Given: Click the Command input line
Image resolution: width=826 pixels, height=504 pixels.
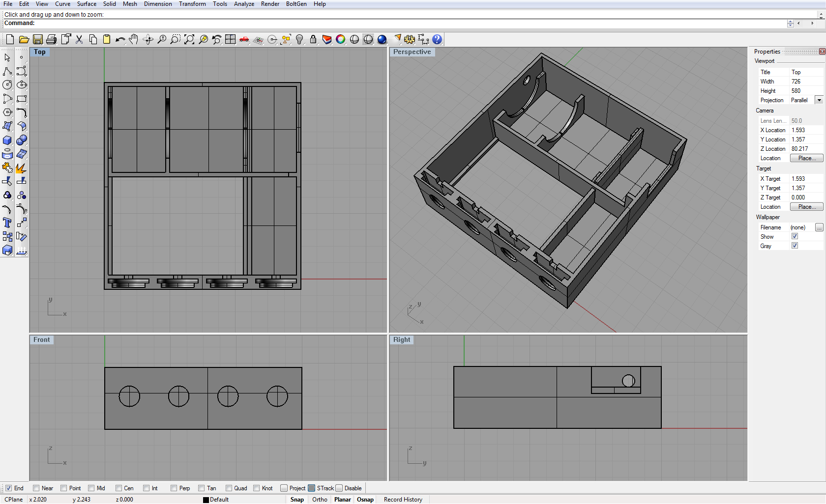Looking at the screenshot, I should coord(393,24).
